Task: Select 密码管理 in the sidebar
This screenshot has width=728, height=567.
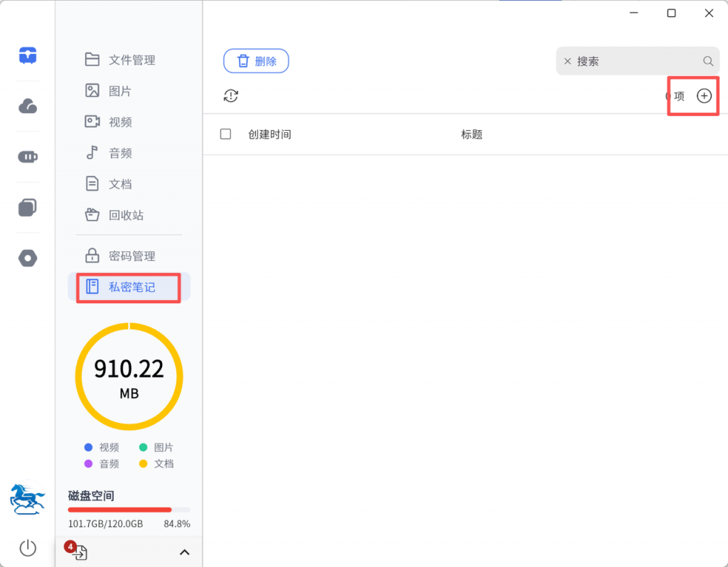Action: point(131,256)
